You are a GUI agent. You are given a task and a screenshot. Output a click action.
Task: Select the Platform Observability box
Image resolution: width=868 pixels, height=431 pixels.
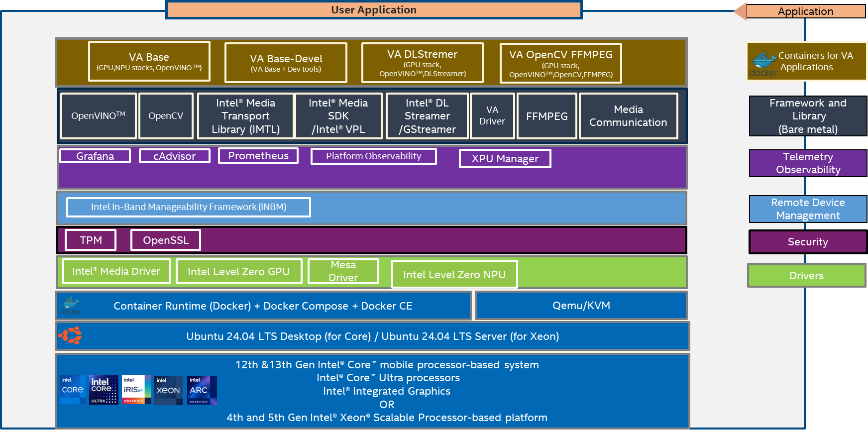(374, 156)
